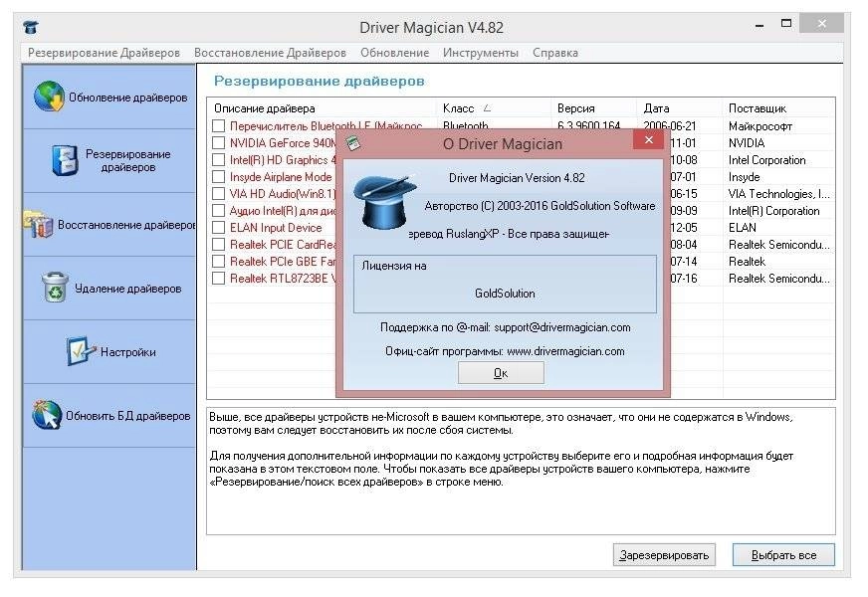Check the Аудио Intel(R) driver checkbox
Screen dimensions: 868x597
click(219, 211)
